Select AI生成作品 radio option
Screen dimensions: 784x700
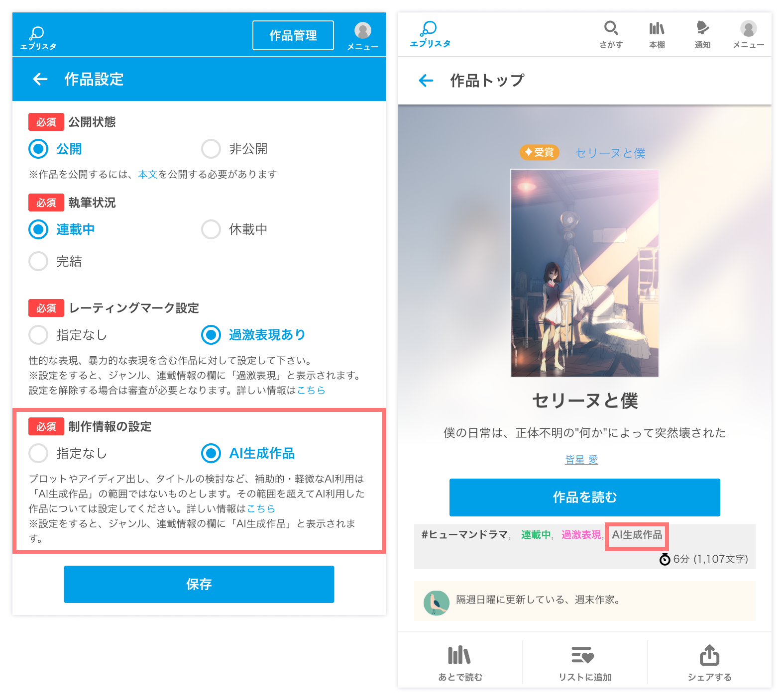[x=211, y=453]
